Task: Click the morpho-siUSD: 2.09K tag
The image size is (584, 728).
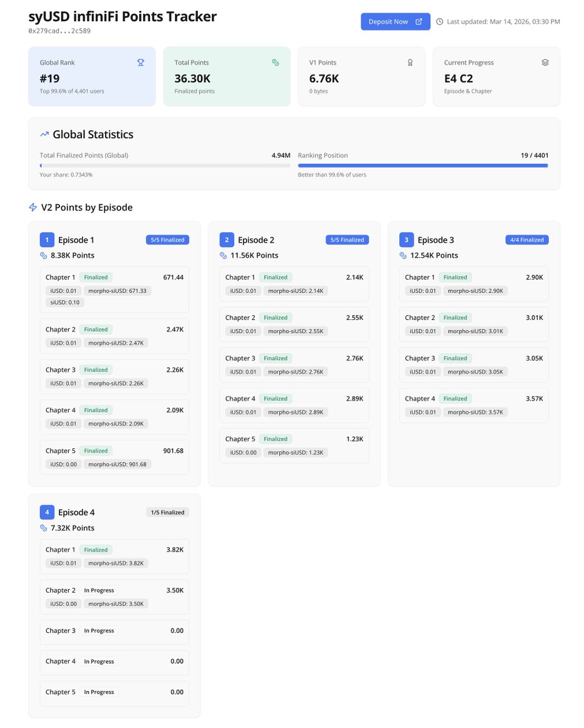Action: point(116,423)
